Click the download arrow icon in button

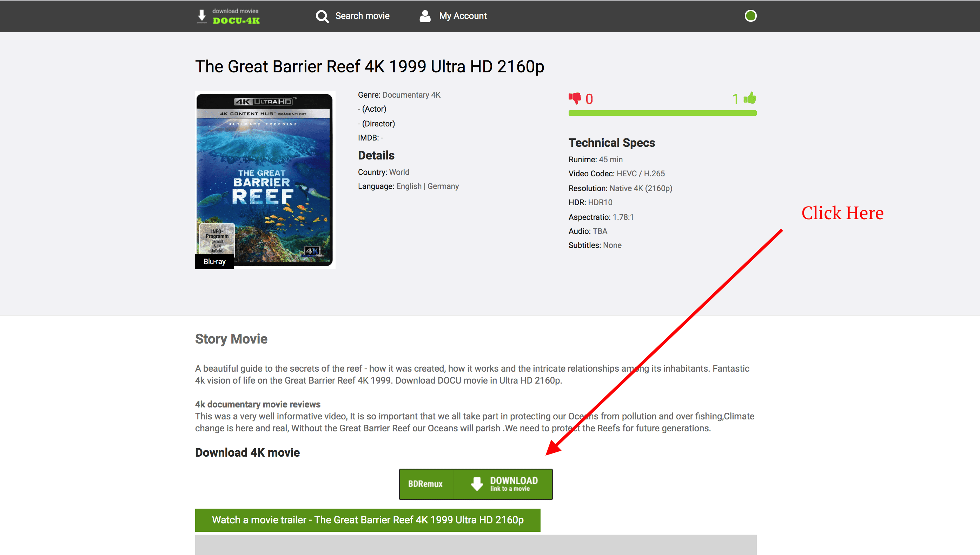click(x=477, y=484)
